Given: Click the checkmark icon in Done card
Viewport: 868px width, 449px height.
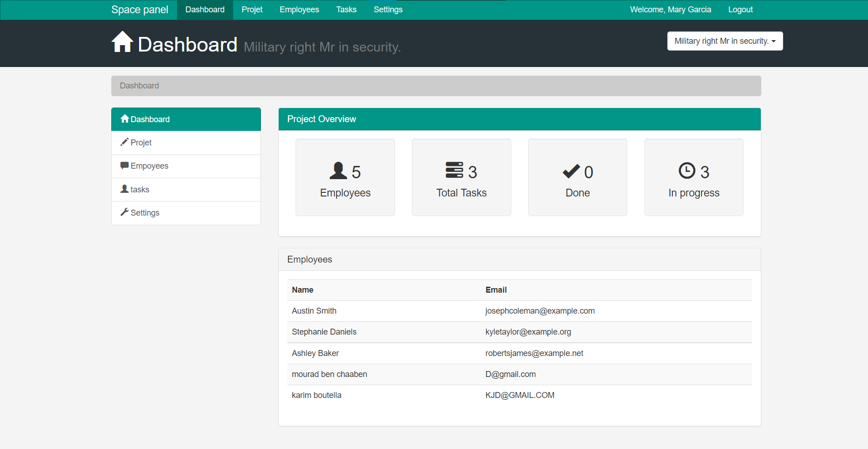Looking at the screenshot, I should pyautogui.click(x=571, y=171).
